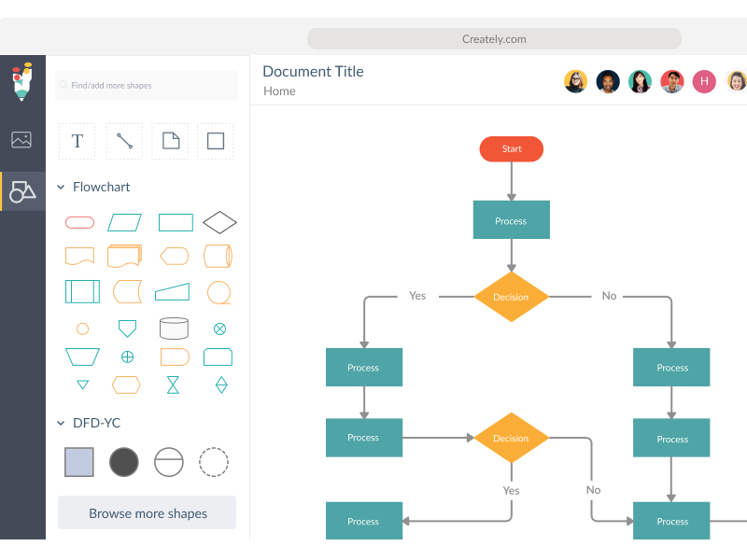
Task: Select the pink H collaborator avatar
Action: click(705, 81)
